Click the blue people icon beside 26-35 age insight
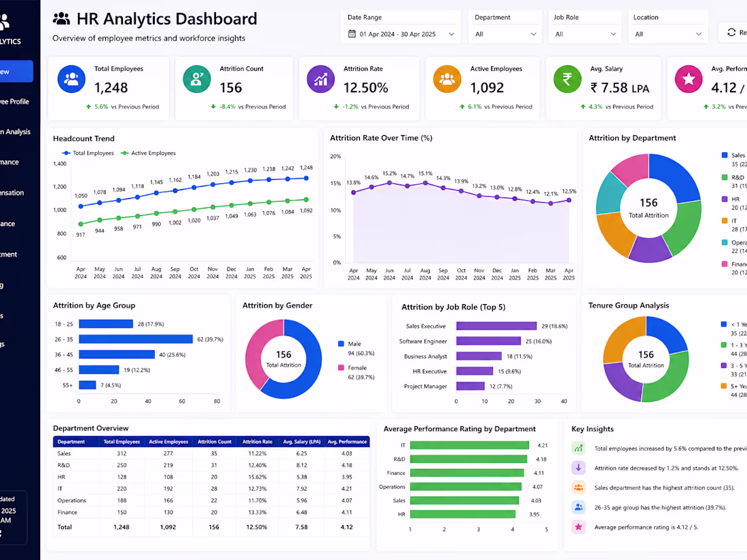The width and height of the screenshot is (747, 560). 579,507
